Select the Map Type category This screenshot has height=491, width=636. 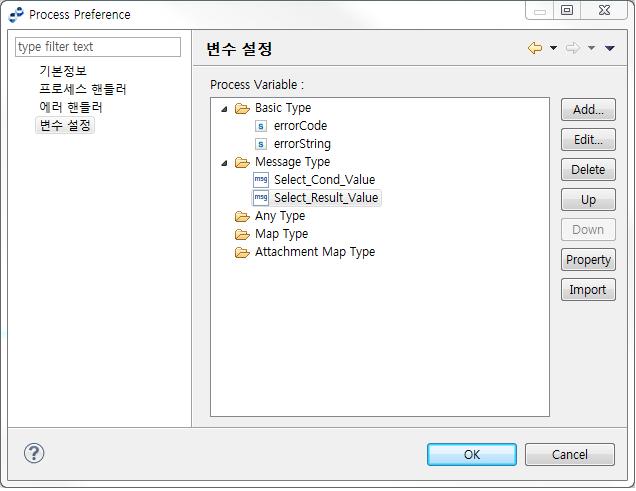(281, 234)
